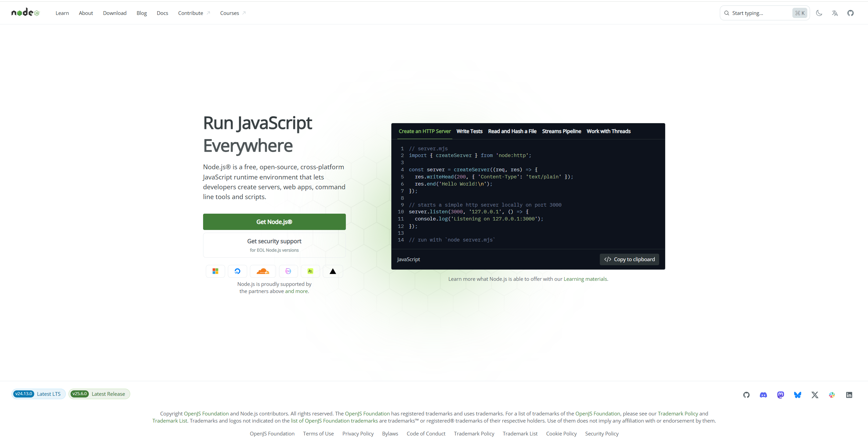
Task: Click the Get Node.js button
Action: click(274, 222)
